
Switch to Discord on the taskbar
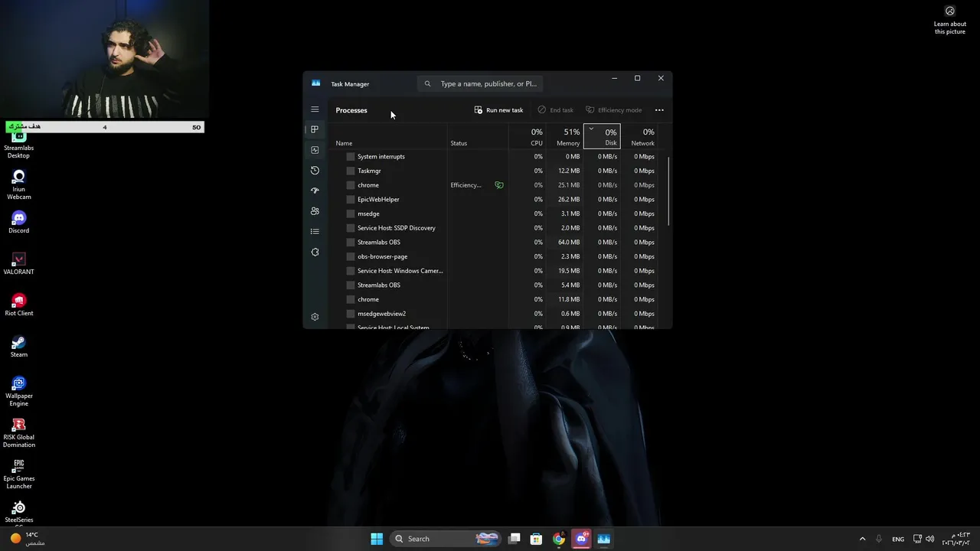point(581,539)
